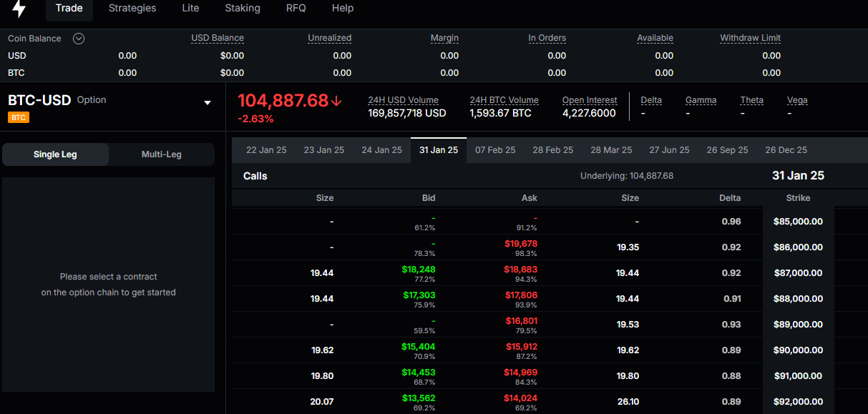Switch to the Lite view
This screenshot has width=868, height=414.
[190, 9]
